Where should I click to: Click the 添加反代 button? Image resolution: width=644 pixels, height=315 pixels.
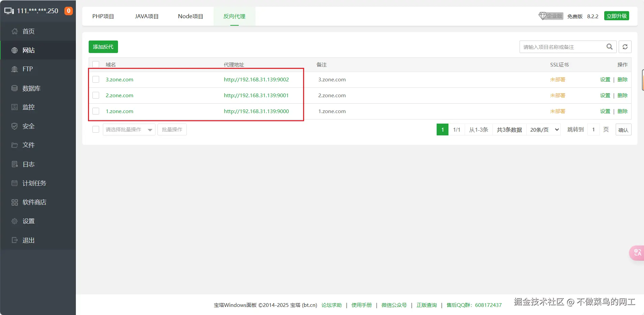pyautogui.click(x=103, y=47)
